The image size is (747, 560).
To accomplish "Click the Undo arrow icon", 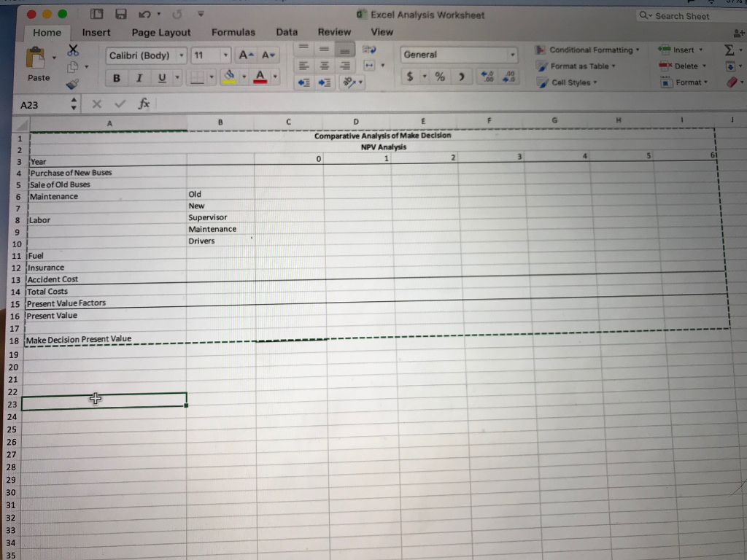I will [x=144, y=15].
